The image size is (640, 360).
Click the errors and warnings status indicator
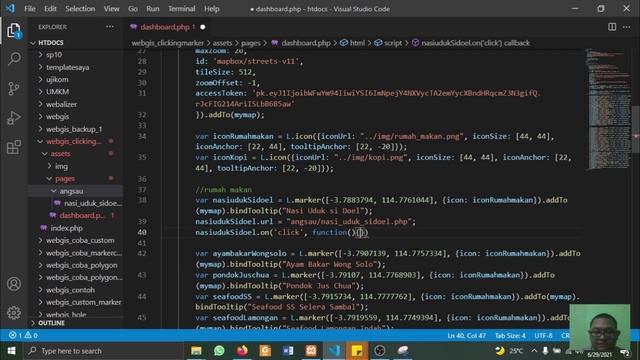(x=23, y=335)
